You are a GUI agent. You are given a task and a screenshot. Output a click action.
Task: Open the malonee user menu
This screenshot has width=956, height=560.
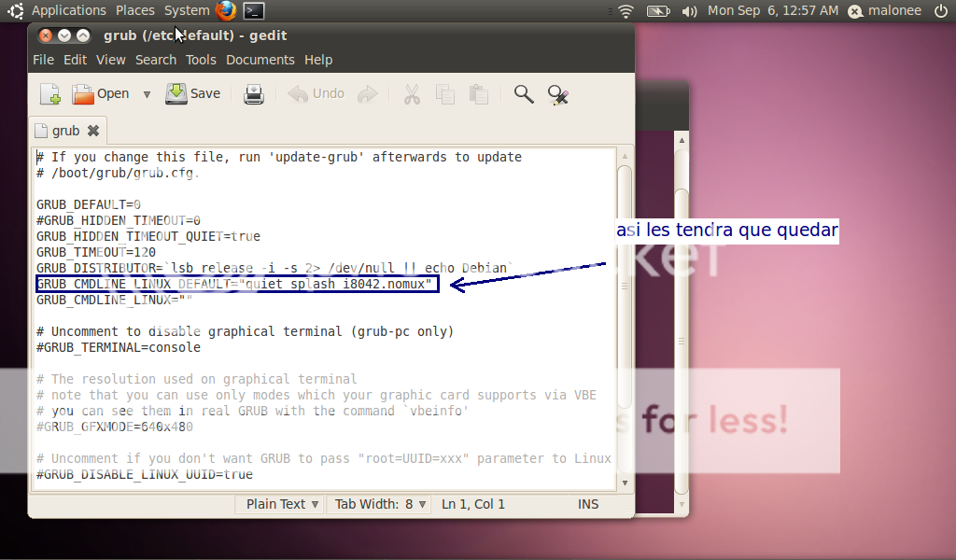885,10
